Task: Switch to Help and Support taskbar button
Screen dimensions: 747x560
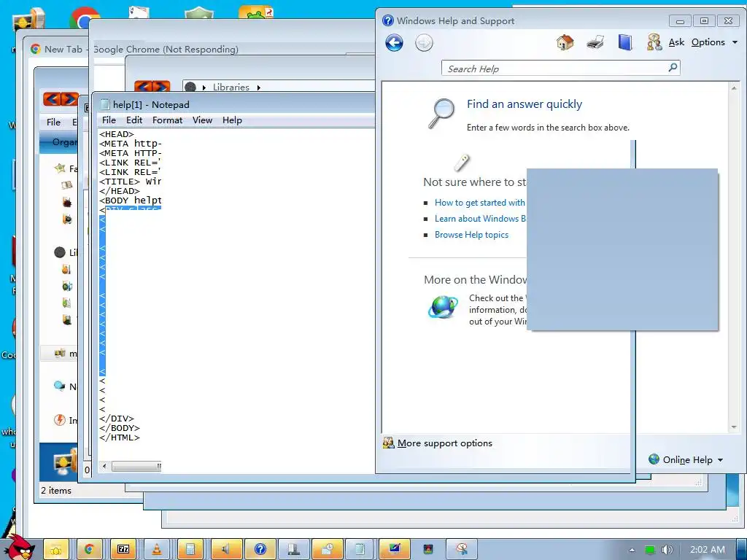Action: [260, 550]
